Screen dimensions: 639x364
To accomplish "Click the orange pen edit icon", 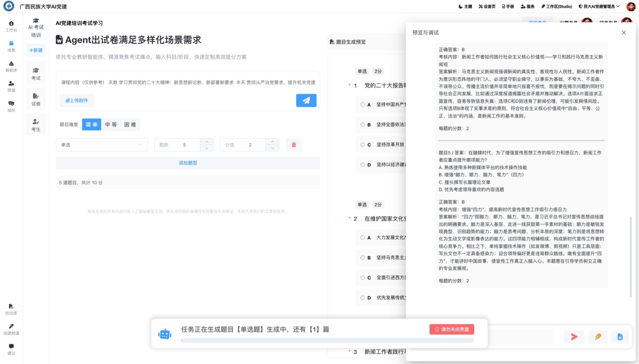I will click(x=598, y=337).
